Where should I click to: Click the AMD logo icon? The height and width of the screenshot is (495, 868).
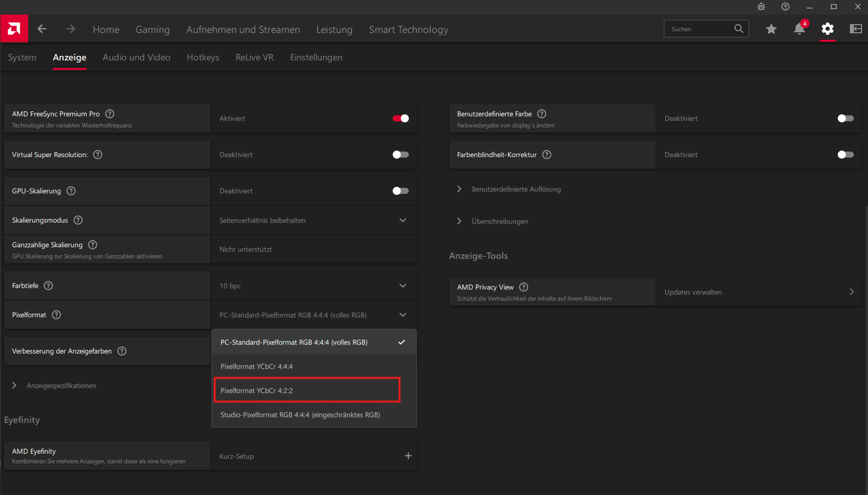[x=14, y=29]
